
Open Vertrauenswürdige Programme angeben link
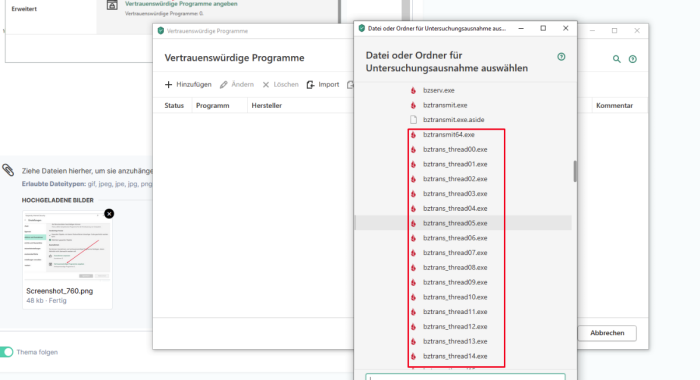click(x=181, y=4)
